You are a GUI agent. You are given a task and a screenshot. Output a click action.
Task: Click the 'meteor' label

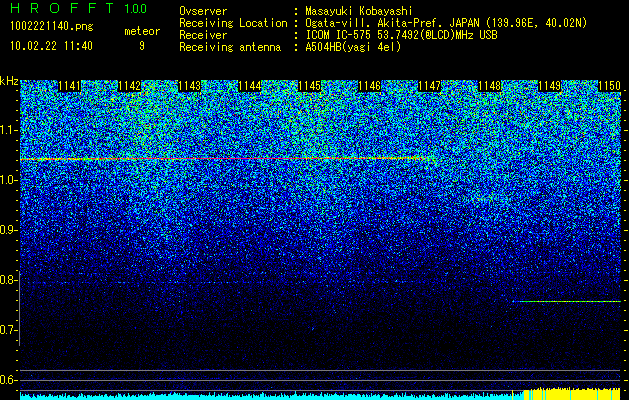click(x=142, y=31)
